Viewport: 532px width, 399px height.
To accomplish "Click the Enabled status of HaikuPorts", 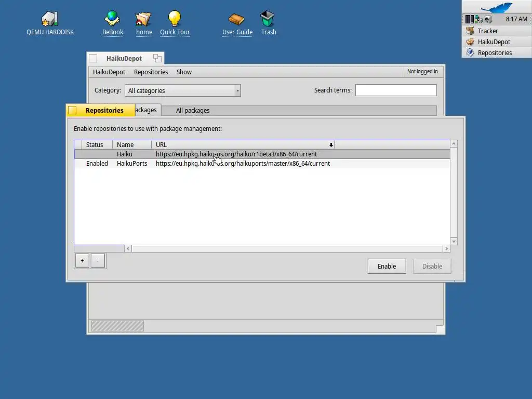I will pos(97,164).
